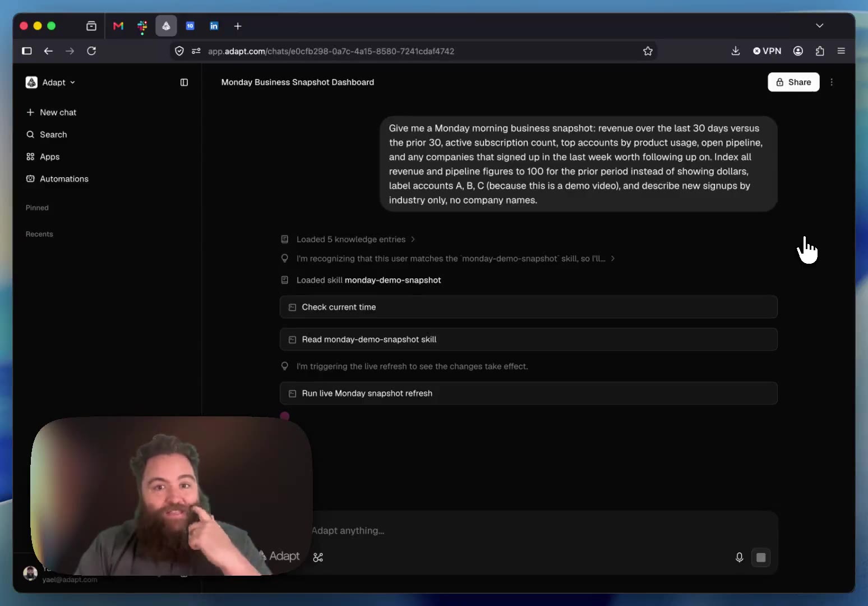This screenshot has height=606, width=868.
Task: Open the user profile avatar
Action: tap(30, 573)
